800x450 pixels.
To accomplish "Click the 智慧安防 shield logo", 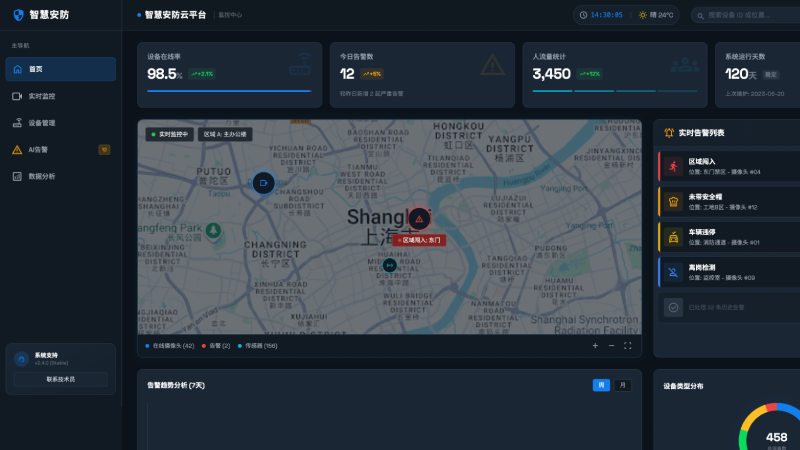I will [x=18, y=15].
